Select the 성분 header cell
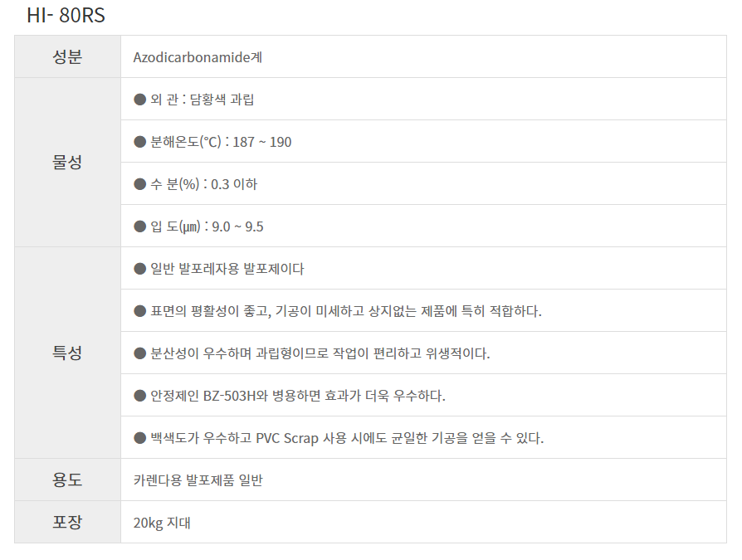Image resolution: width=742 pixels, height=560 pixels. 68,56
